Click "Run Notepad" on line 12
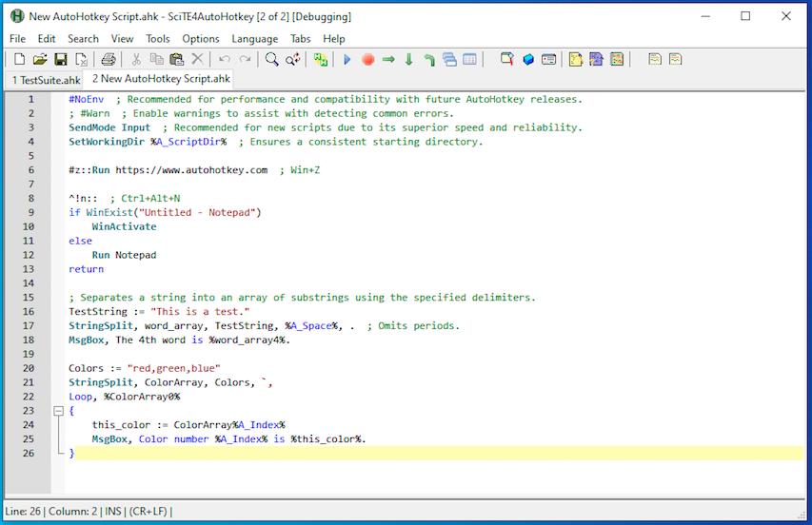812x525 pixels. (x=125, y=255)
